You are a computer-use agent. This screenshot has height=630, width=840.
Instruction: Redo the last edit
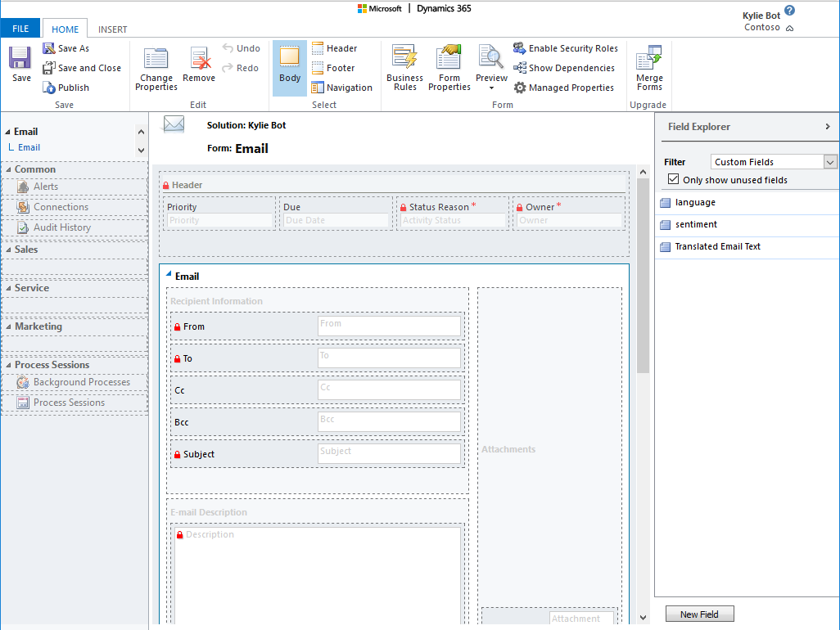[240, 68]
